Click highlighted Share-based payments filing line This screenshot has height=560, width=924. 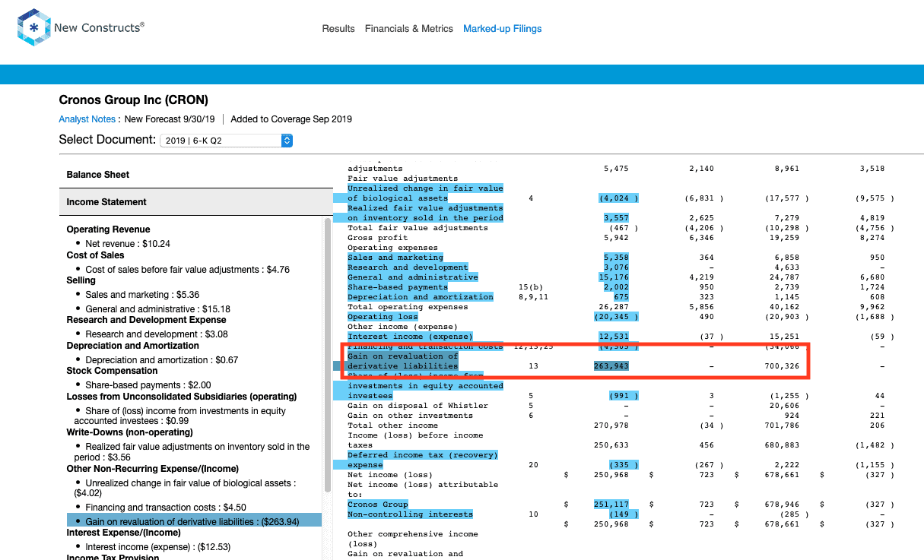[x=398, y=287]
